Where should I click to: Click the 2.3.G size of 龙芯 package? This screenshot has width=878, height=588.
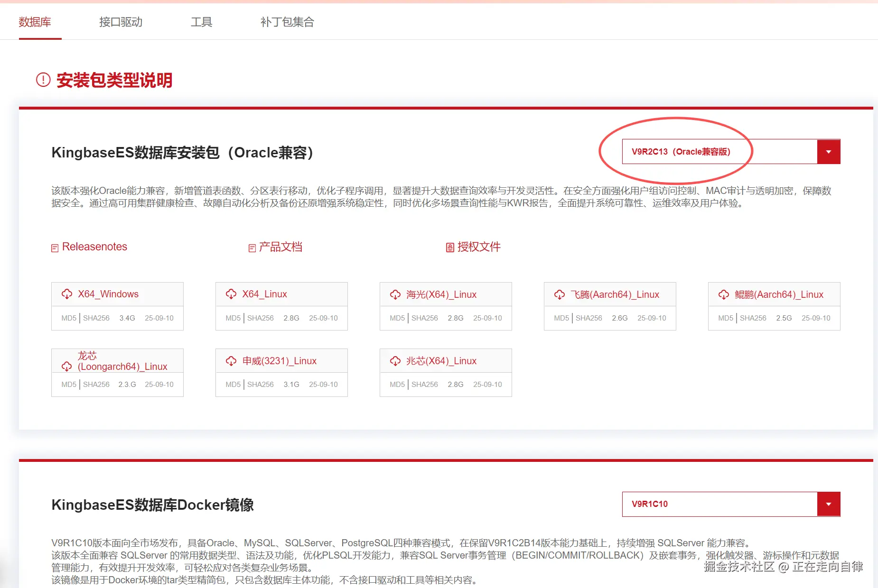tap(127, 385)
